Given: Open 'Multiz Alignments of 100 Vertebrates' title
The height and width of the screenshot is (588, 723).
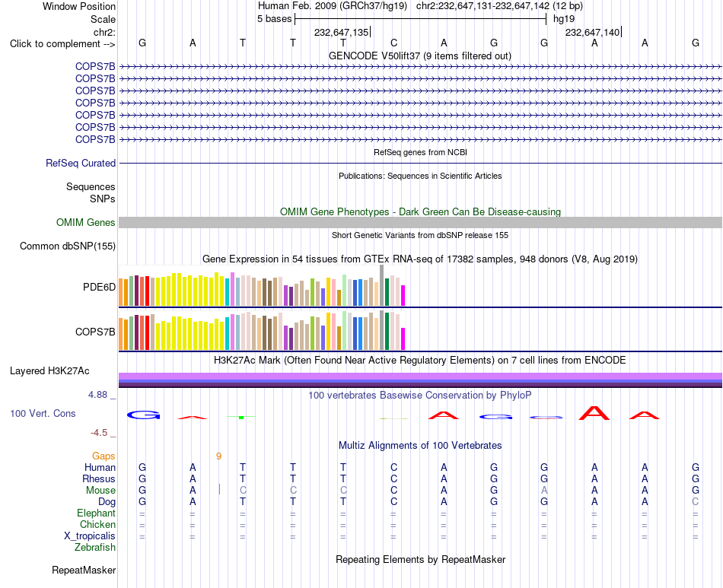Looking at the screenshot, I should pyautogui.click(x=420, y=445).
